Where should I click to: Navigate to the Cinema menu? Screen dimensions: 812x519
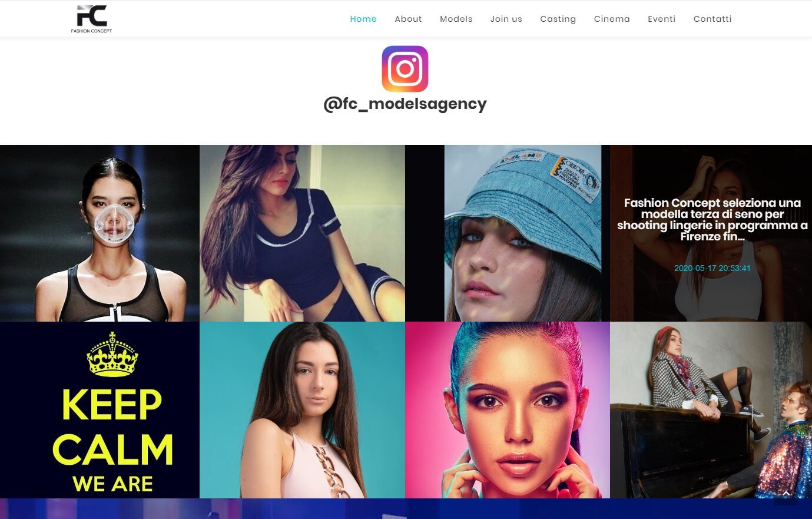612,19
